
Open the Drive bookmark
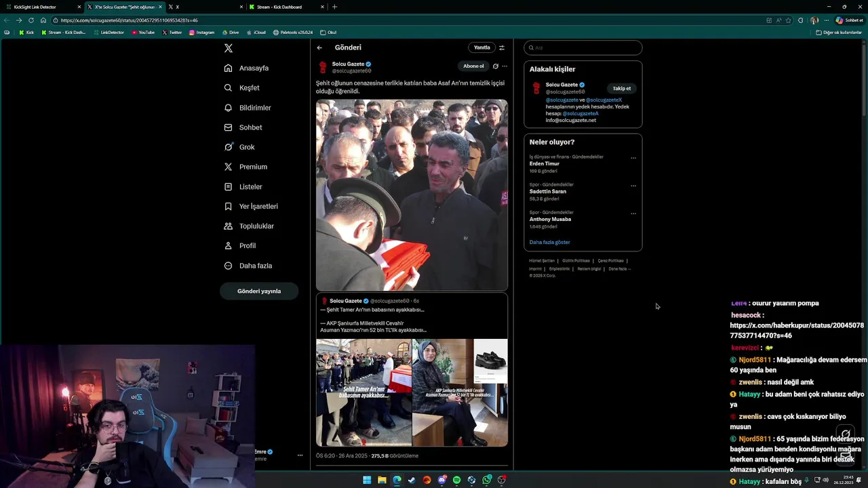click(231, 33)
